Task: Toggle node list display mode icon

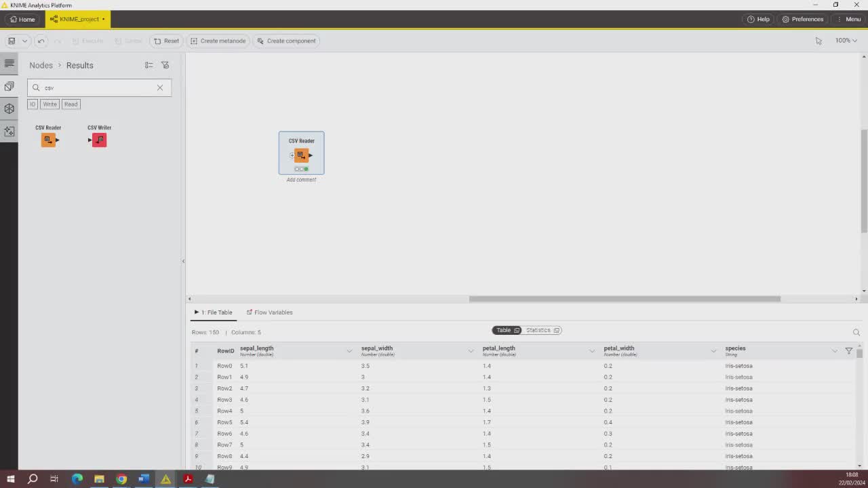Action: pyautogui.click(x=149, y=65)
